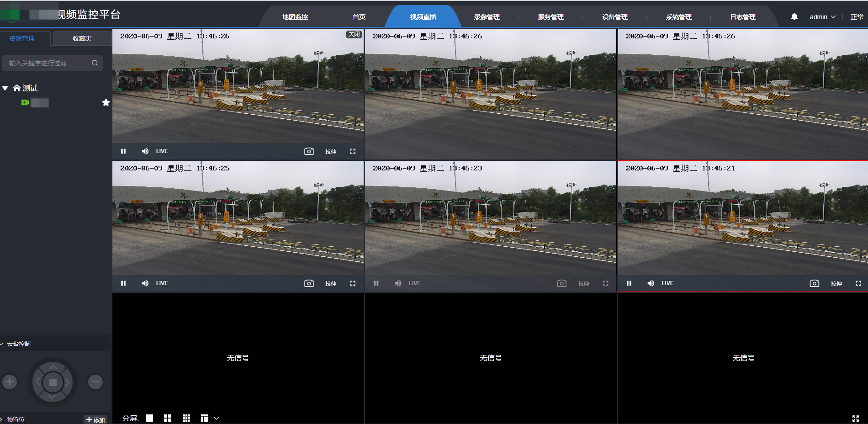
Task: Click the 添加 add preset button
Action: tap(95, 419)
